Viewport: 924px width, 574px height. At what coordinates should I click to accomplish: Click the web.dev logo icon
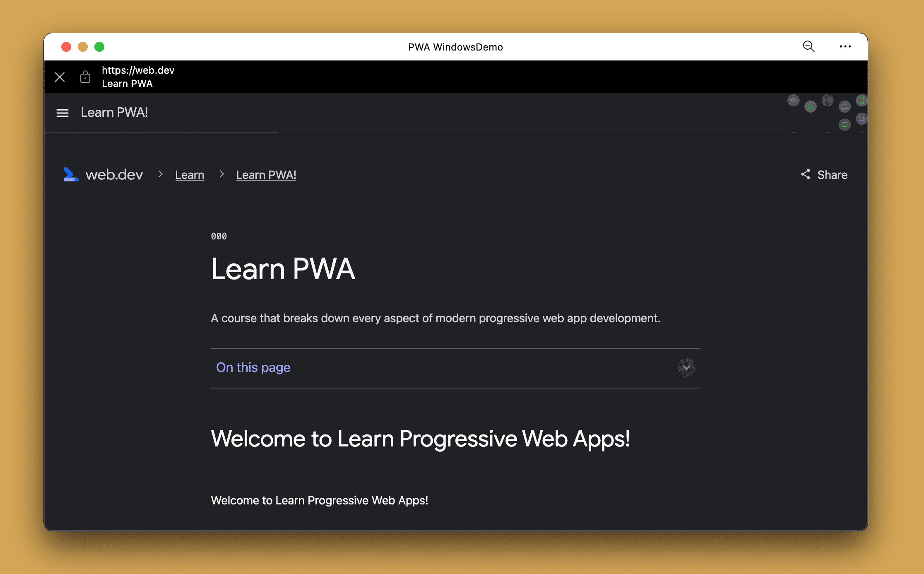[x=71, y=174]
